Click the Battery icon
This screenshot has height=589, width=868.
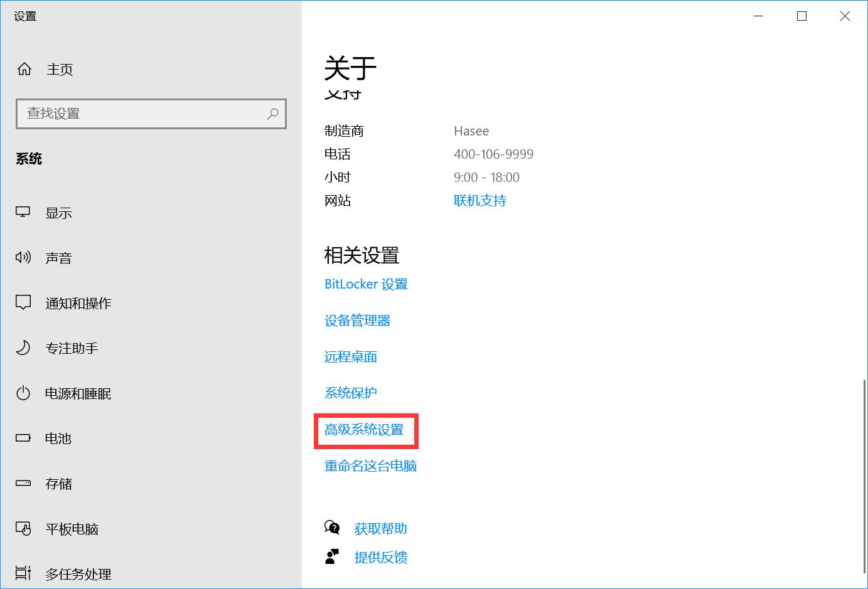pyautogui.click(x=23, y=438)
